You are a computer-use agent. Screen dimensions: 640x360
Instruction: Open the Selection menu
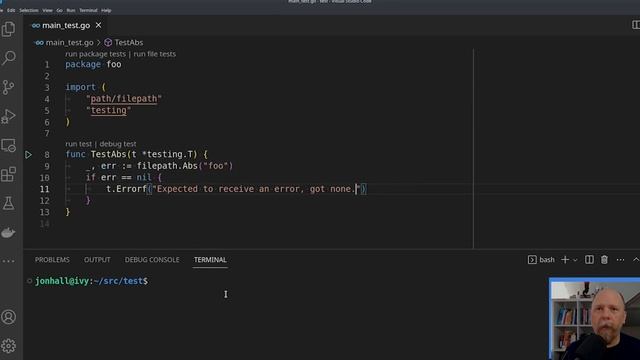click(x=29, y=10)
